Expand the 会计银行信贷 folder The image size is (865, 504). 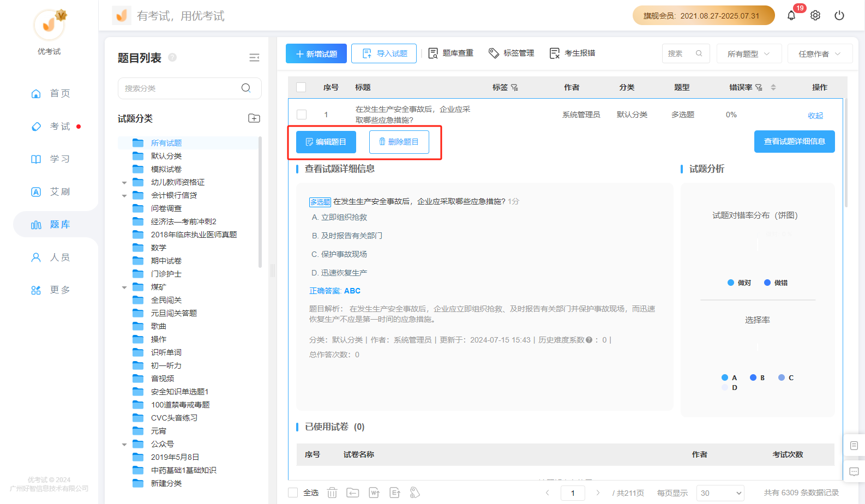[124, 196]
